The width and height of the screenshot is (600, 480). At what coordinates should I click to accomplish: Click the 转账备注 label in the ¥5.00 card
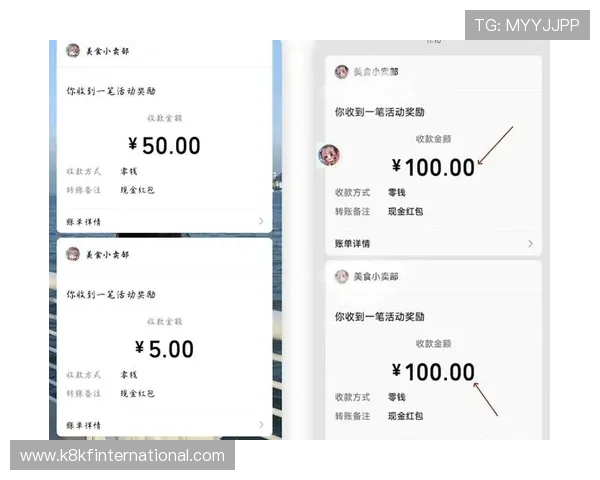coord(83,393)
